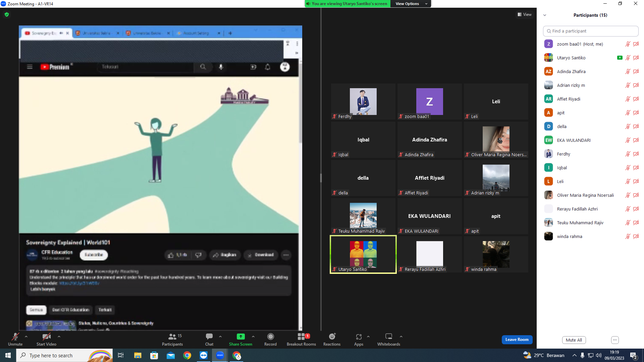The height and width of the screenshot is (362, 644).
Task: Click the YouTube Subscribe button
Action: coord(94,255)
